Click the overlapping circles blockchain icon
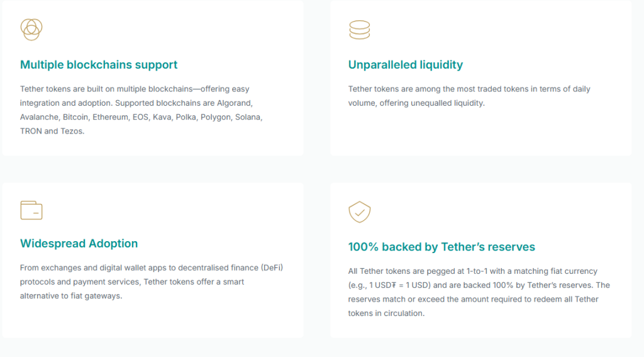This screenshot has height=357, width=644. click(x=31, y=29)
